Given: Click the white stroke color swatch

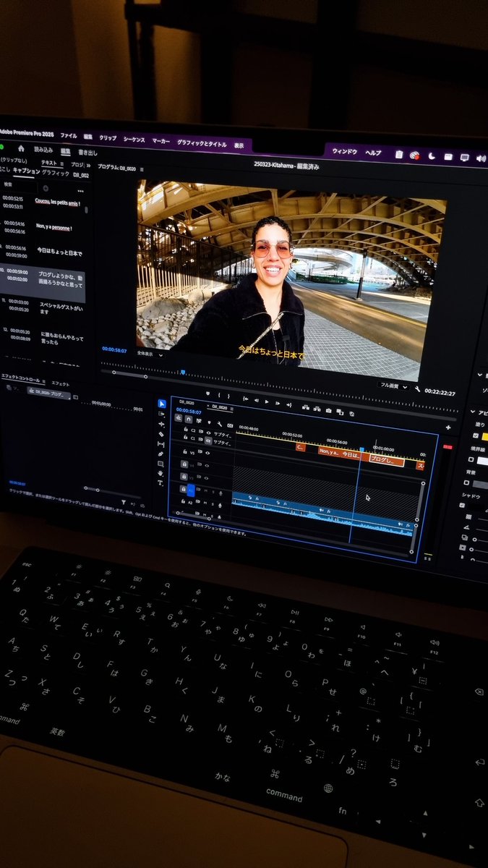Looking at the screenshot, I should (483, 461).
